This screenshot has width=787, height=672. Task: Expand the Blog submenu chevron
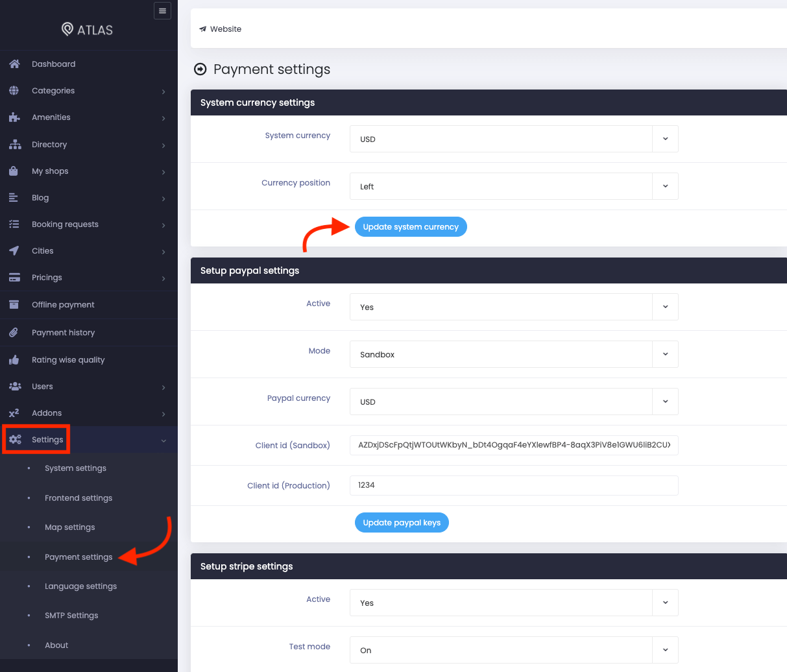pos(163,198)
